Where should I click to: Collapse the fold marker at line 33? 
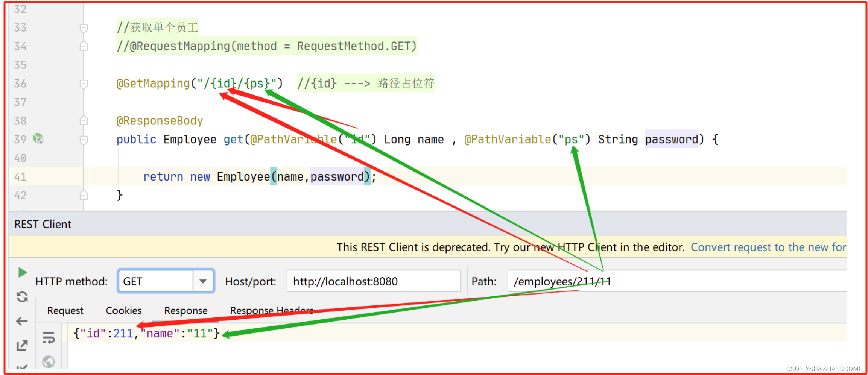tap(84, 28)
